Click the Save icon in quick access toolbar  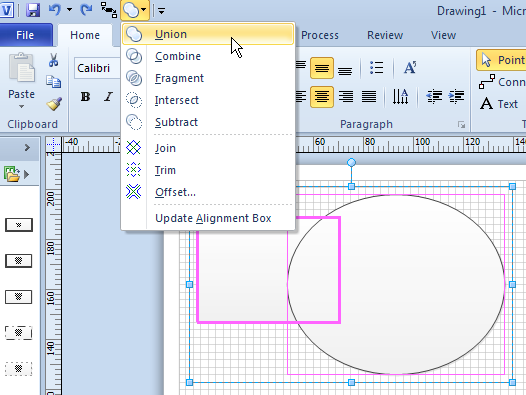(x=33, y=10)
